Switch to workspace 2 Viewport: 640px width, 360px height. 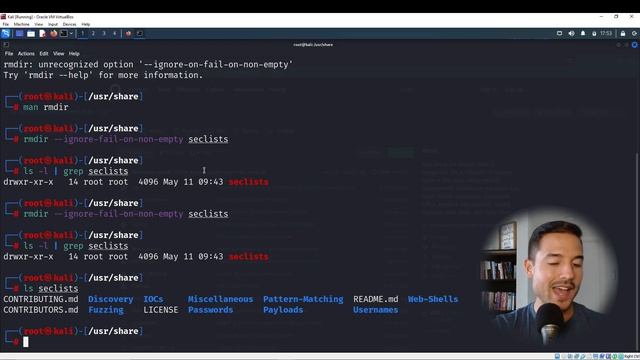[93, 33]
